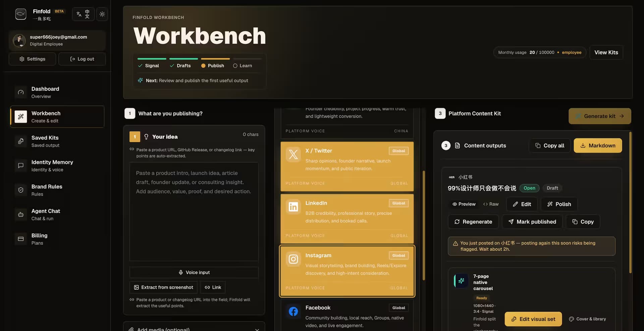The width and height of the screenshot is (644, 331).
Task: Select Workbench in the sidebar
Action: 57,117
